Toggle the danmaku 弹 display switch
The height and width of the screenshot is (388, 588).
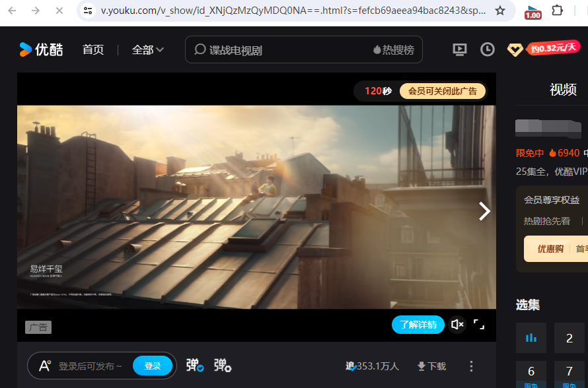coord(195,365)
